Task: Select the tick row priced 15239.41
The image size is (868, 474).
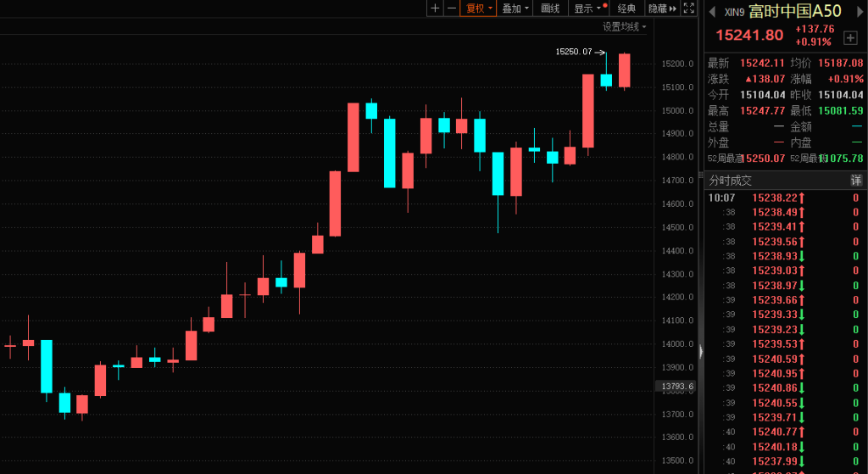Action: point(784,226)
